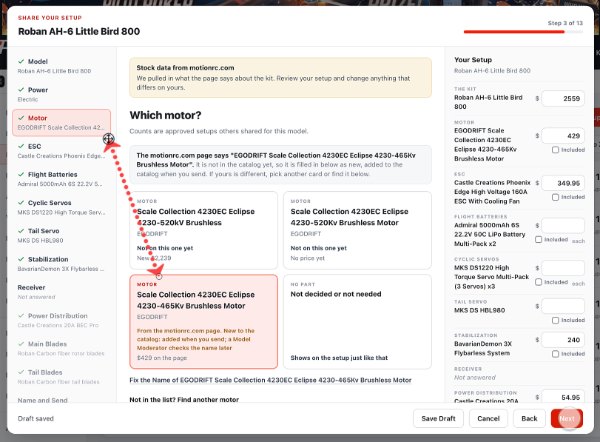Click the Next button
The height and width of the screenshot is (442, 600).
click(x=567, y=418)
